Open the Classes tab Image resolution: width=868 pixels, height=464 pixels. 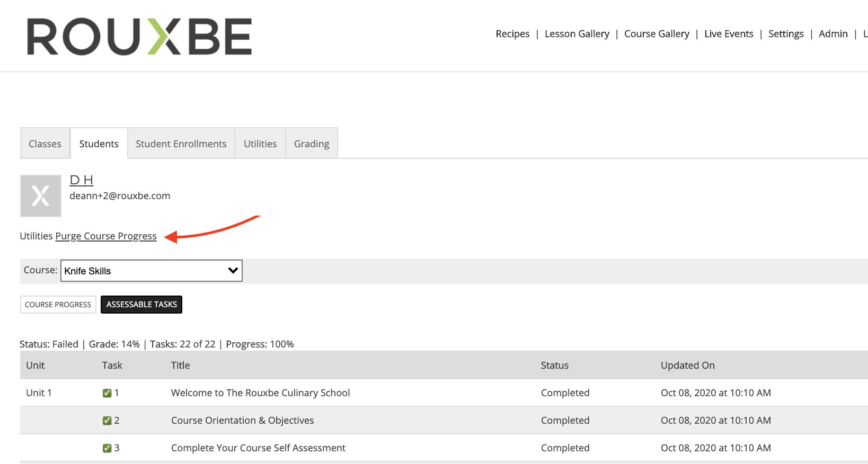click(x=45, y=144)
